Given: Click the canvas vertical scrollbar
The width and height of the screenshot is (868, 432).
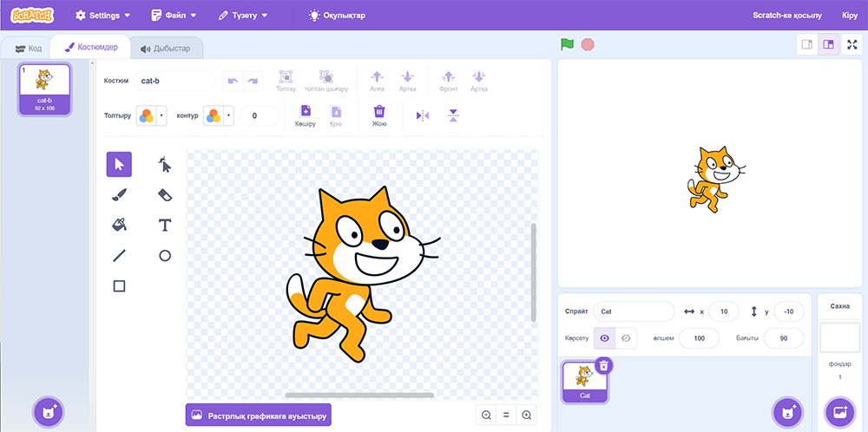Looking at the screenshot, I should click(534, 272).
